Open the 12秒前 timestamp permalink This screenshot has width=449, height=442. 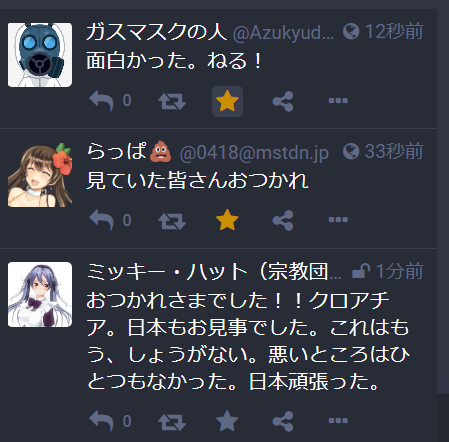click(x=394, y=32)
